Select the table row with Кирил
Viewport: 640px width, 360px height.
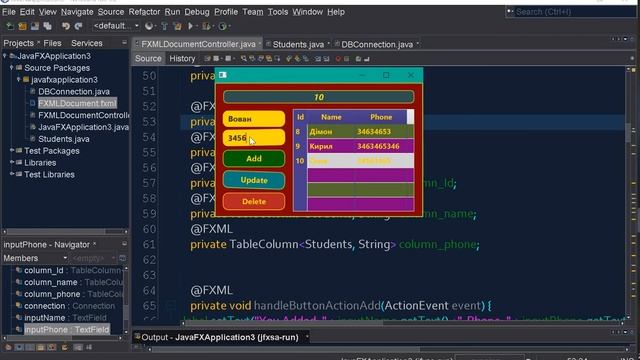tap(354, 146)
